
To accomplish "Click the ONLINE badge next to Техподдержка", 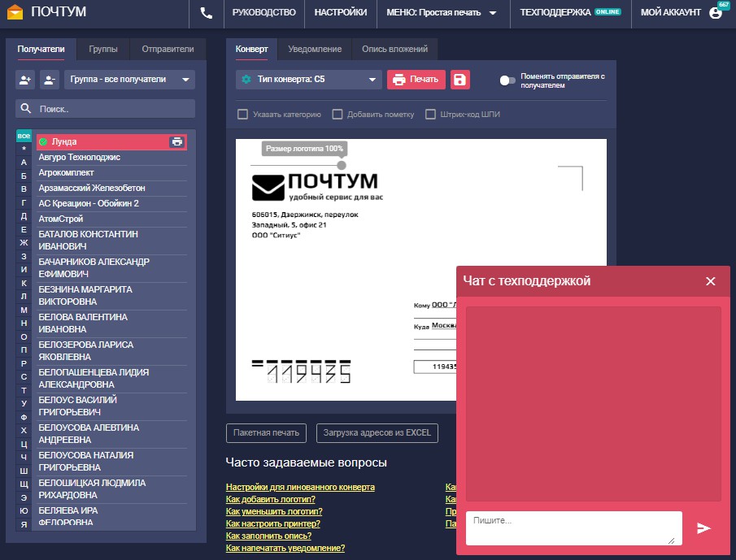I will [608, 11].
